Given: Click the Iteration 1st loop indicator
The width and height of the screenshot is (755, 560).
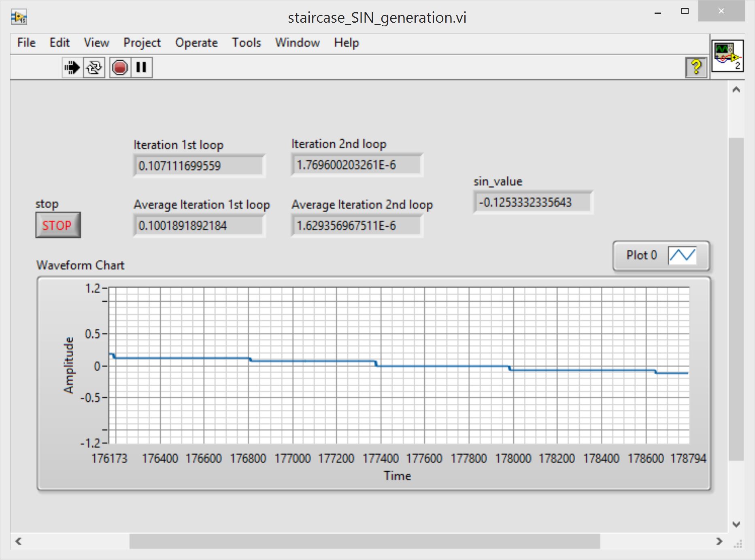Looking at the screenshot, I should (x=199, y=166).
